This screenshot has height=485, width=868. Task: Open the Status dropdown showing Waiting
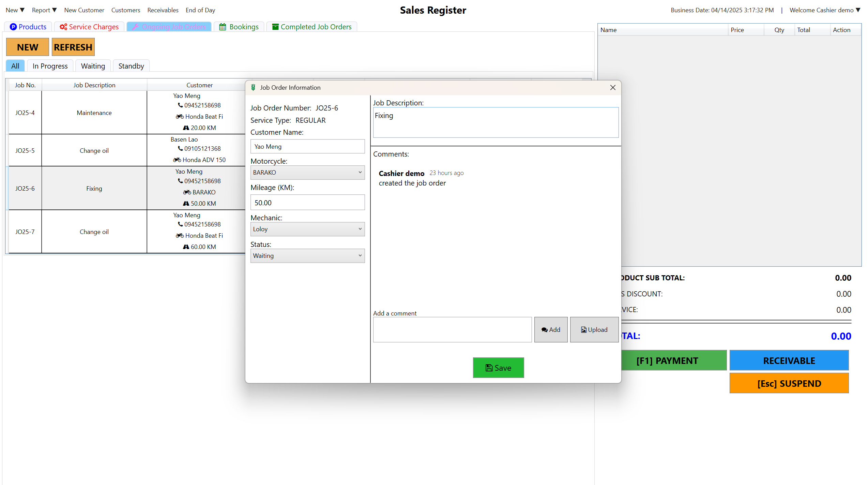307,255
